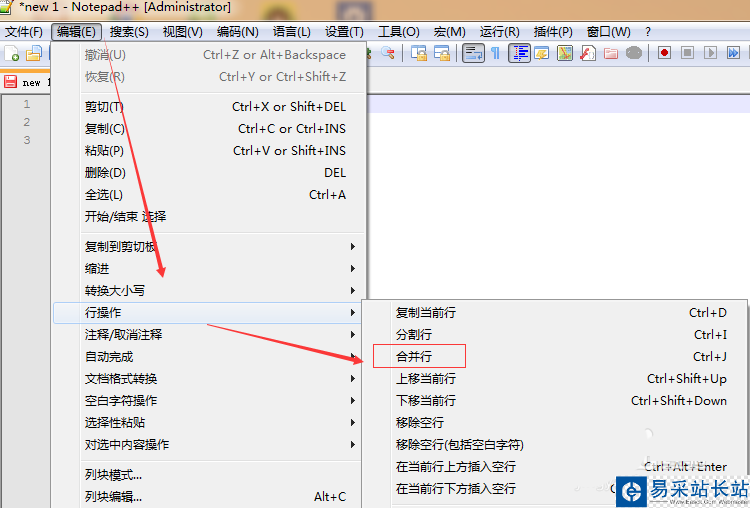Expand the 转换大小写 submenu

click(209, 290)
